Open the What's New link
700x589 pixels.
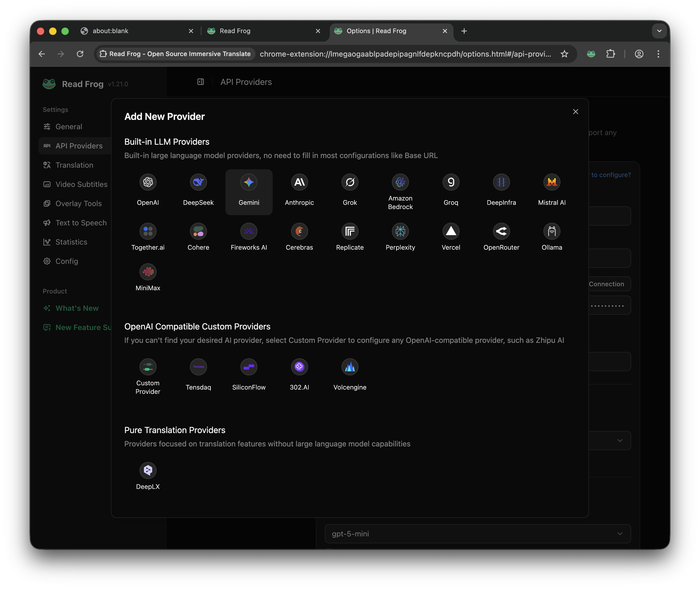(x=77, y=308)
